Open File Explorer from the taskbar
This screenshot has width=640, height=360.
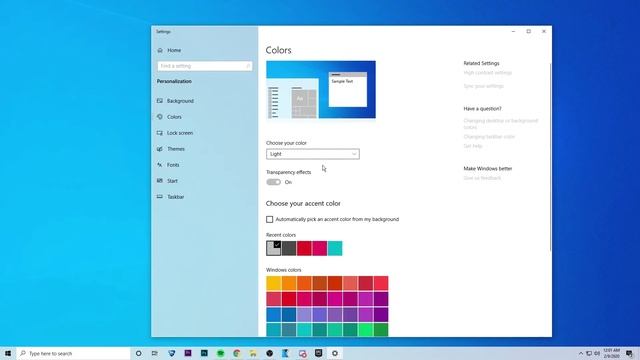click(253, 353)
